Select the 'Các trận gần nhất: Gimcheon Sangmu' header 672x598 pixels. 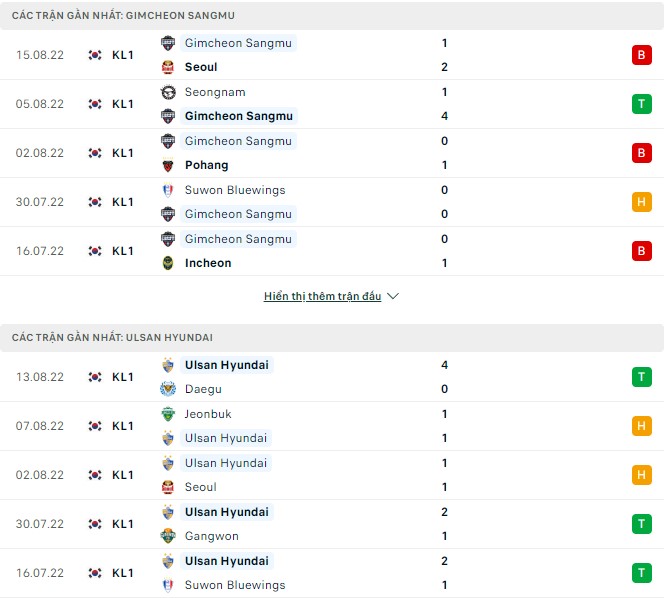point(124,16)
